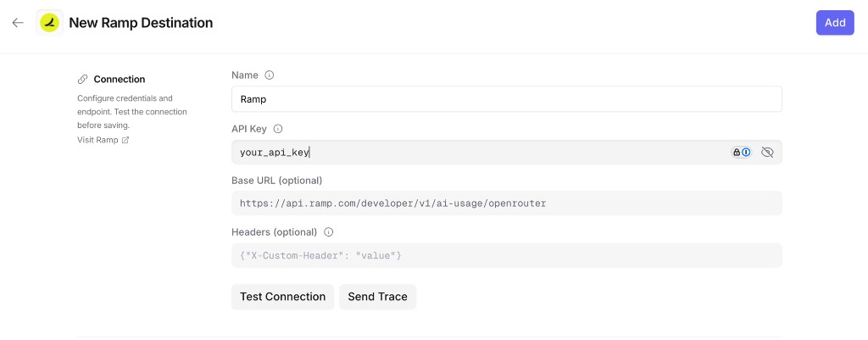The image size is (868, 340).
Task: Go back using the left arrow
Action: (18, 23)
